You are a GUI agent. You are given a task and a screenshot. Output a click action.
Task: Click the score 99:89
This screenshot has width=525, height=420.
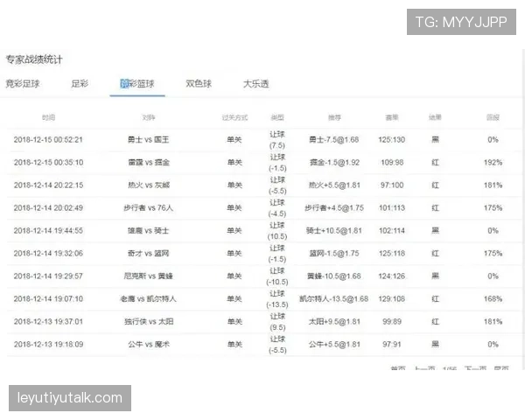pos(392,321)
